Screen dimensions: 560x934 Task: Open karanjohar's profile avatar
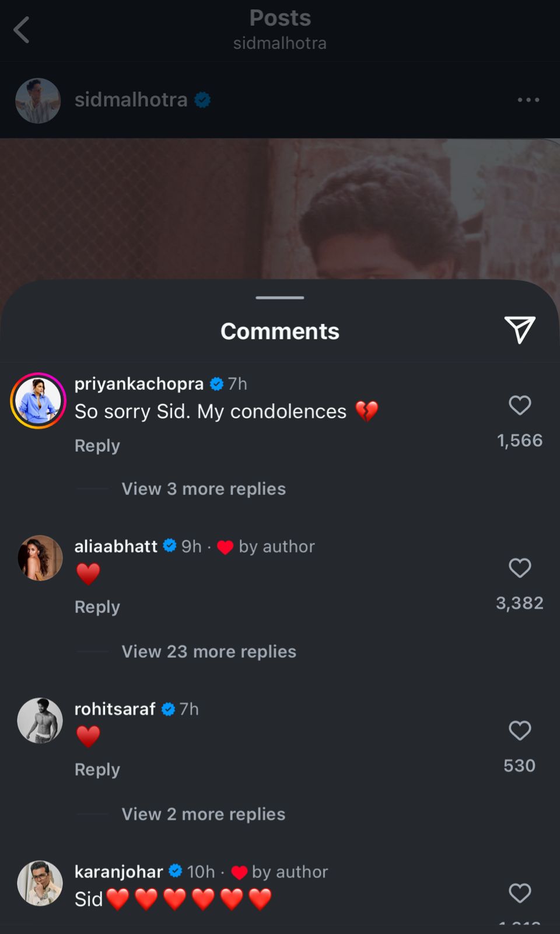point(40,883)
